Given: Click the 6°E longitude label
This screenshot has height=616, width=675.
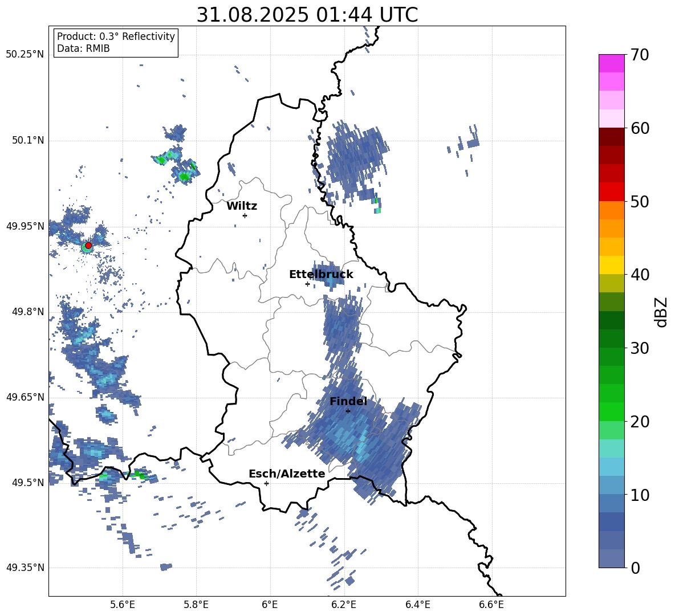Looking at the screenshot, I should click(x=270, y=605).
